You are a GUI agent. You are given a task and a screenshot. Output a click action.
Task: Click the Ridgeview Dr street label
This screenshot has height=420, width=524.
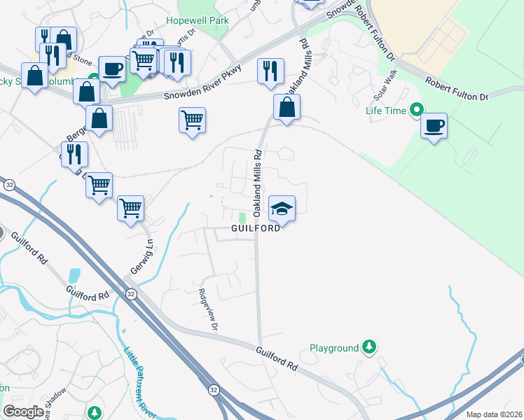208,310
